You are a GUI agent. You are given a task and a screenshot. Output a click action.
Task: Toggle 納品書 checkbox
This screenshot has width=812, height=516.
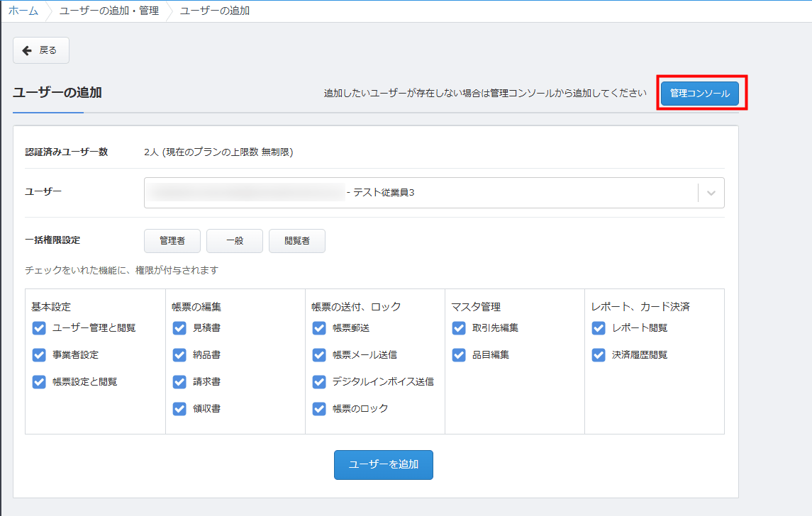point(179,355)
